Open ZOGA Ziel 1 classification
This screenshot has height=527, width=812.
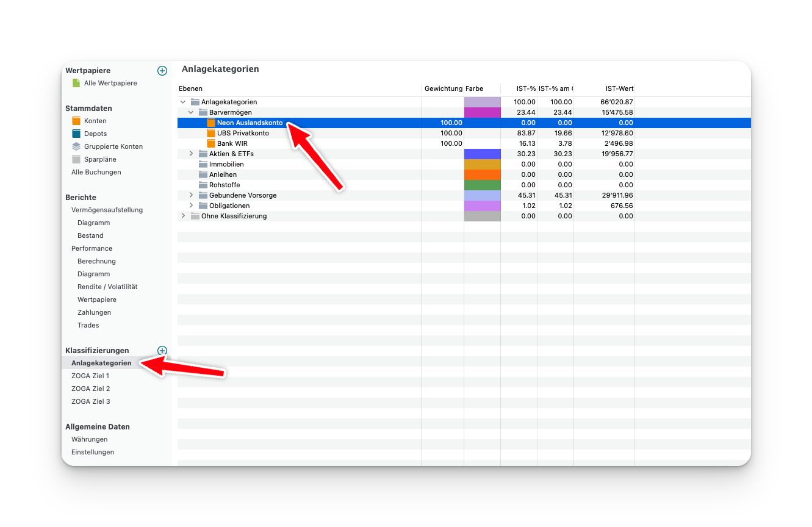[90, 376]
